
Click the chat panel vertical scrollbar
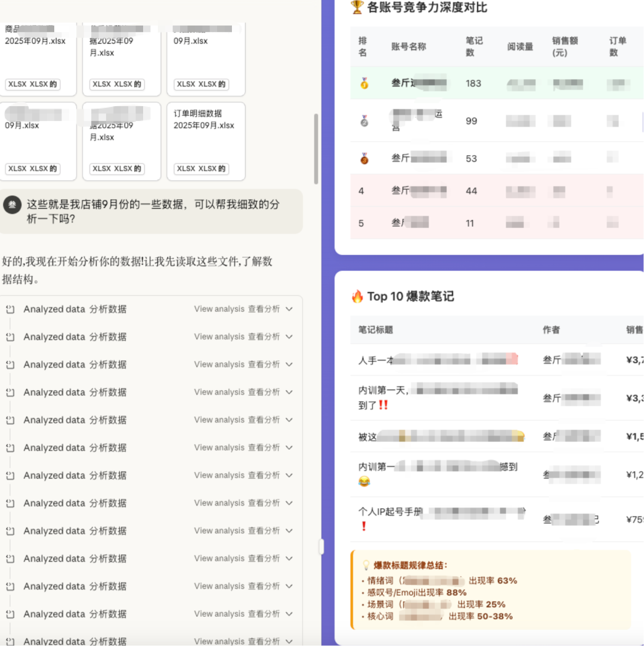coord(316,149)
